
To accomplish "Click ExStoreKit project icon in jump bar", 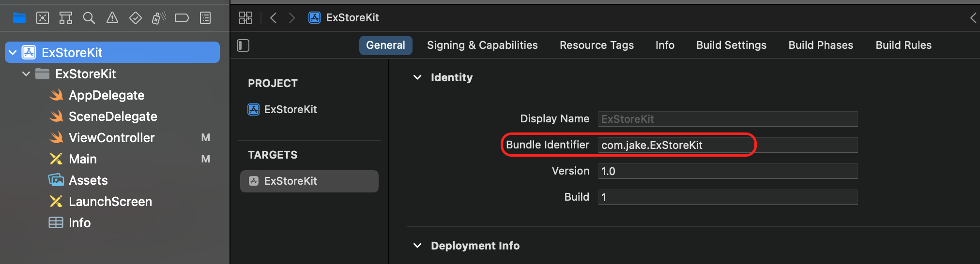I will 315,18.
